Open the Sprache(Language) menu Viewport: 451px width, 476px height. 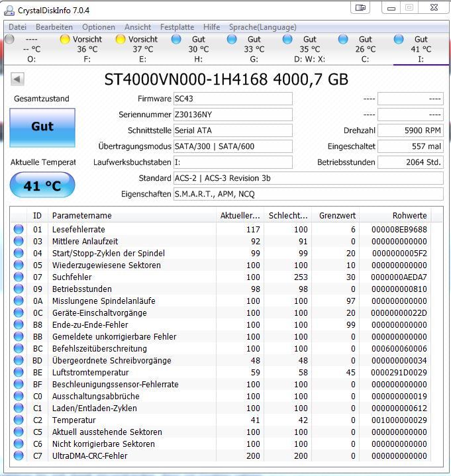click(263, 27)
